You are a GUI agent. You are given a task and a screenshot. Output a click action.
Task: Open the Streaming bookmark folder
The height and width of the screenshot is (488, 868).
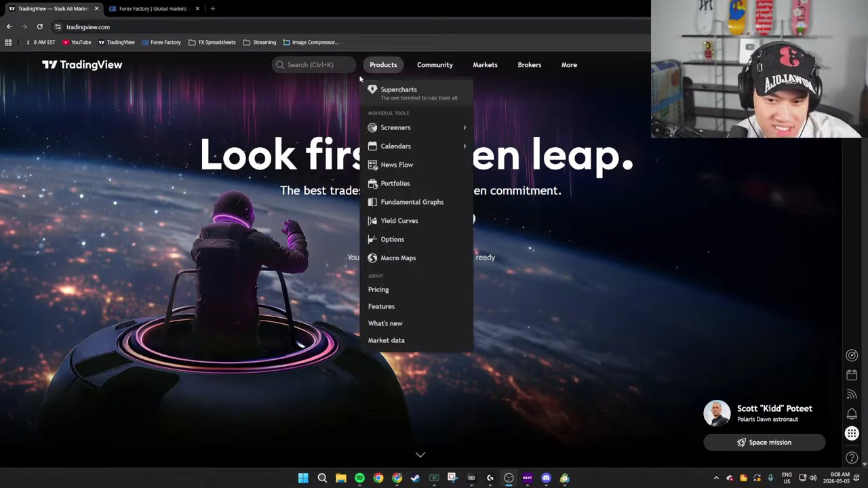[260, 42]
